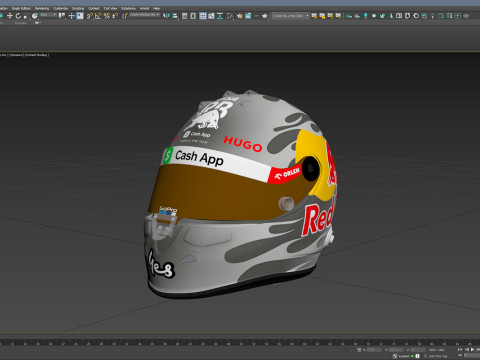
Task: Toggle the 3D Snaps button
Action: (x=89, y=16)
